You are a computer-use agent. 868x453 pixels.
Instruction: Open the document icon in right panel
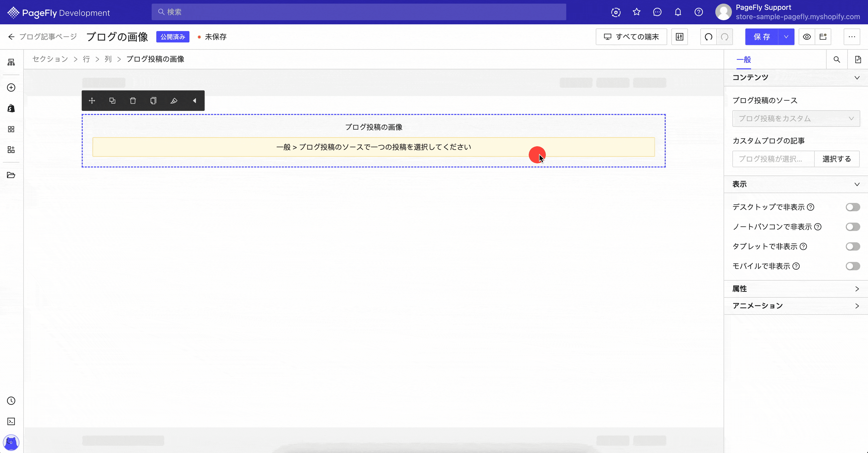click(x=858, y=60)
